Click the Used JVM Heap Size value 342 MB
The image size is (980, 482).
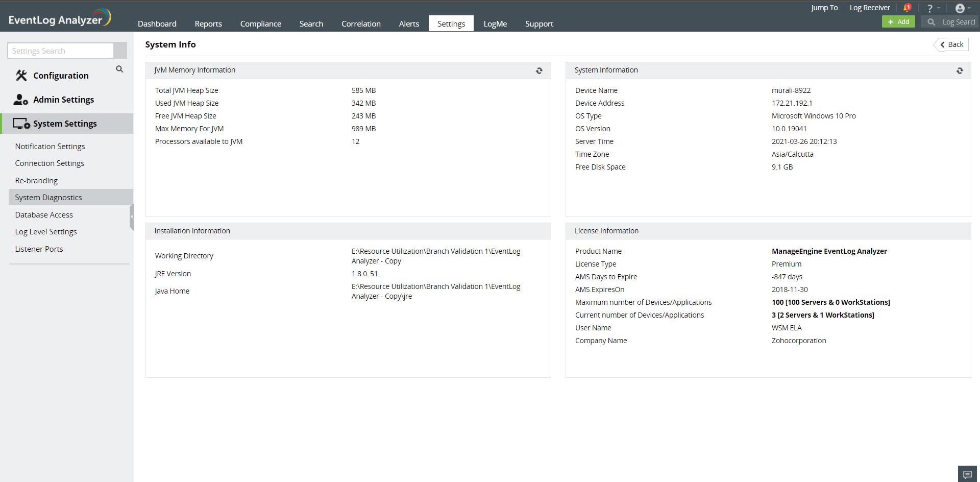363,103
